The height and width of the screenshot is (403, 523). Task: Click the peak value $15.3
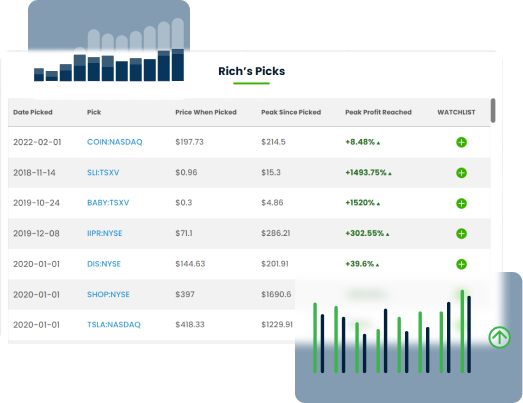(x=271, y=172)
